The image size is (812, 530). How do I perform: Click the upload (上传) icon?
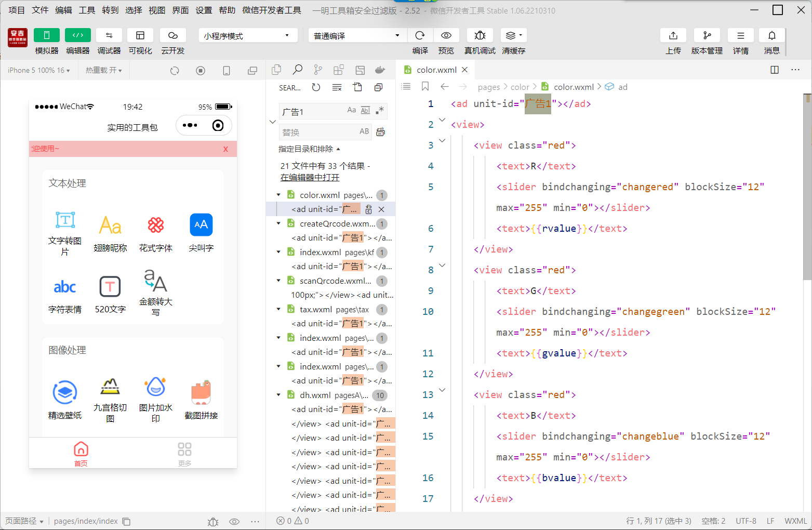tap(673, 35)
